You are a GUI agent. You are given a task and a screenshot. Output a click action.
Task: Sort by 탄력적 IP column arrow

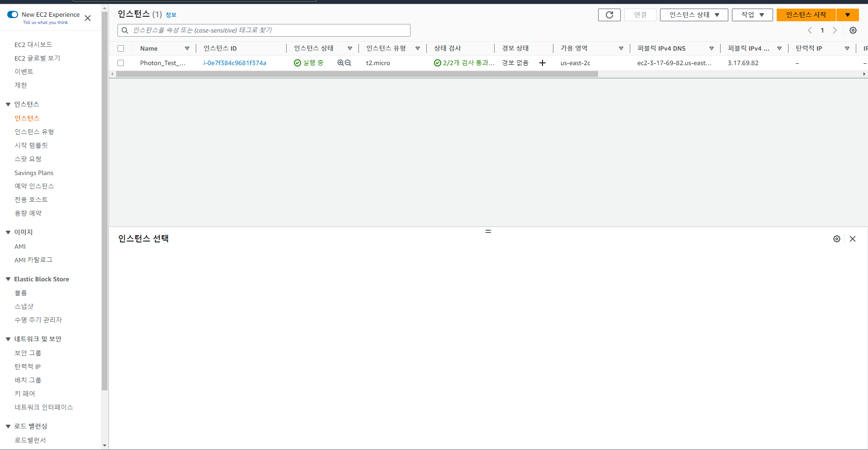point(847,48)
